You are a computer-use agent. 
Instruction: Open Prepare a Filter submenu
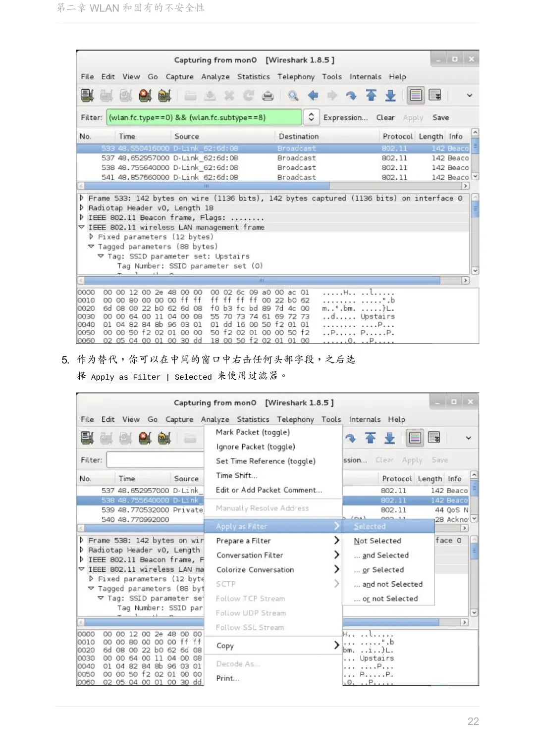[273, 541]
